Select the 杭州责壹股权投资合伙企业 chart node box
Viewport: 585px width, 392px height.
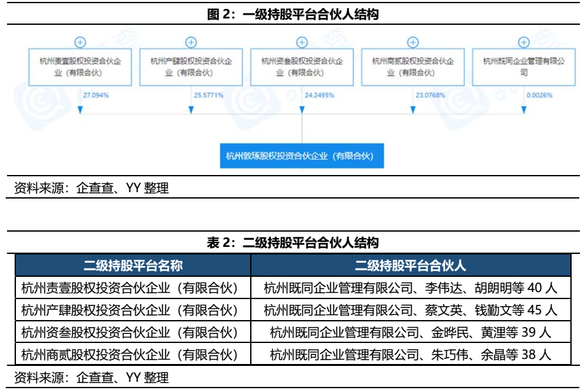coord(80,67)
